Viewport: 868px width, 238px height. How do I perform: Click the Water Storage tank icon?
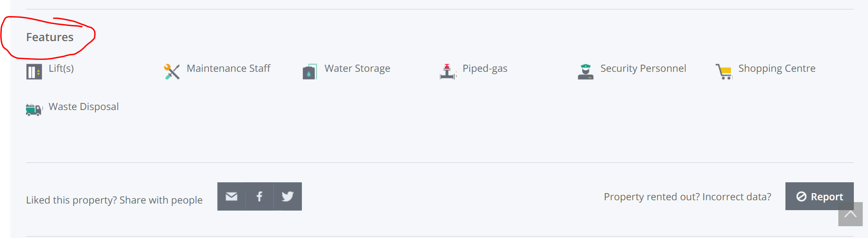point(309,72)
